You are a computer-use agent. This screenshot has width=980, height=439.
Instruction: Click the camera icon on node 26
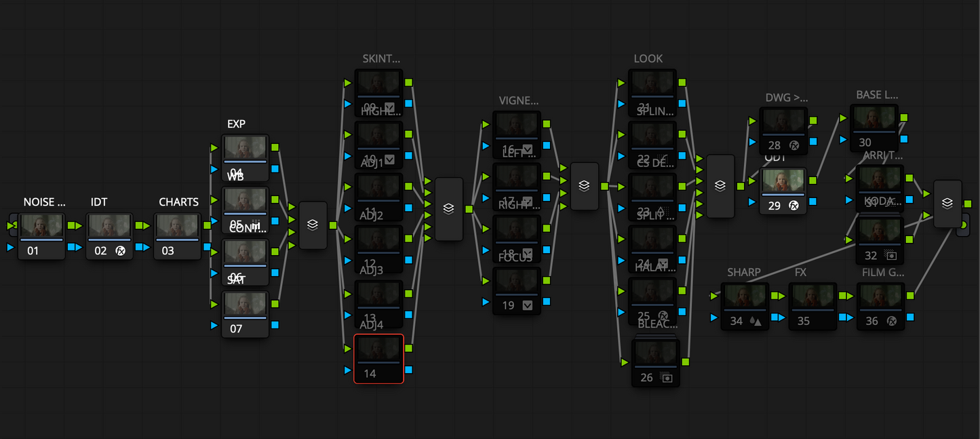(x=667, y=377)
